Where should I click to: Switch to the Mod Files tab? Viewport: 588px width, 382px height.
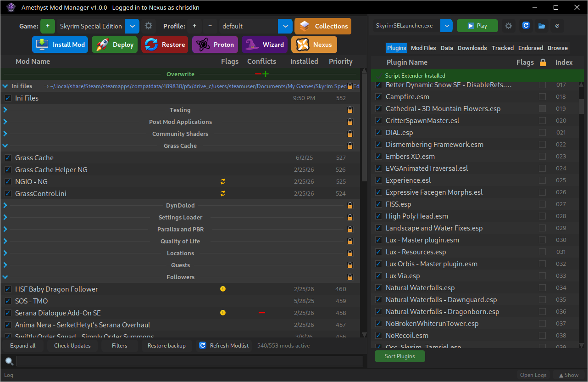point(423,48)
